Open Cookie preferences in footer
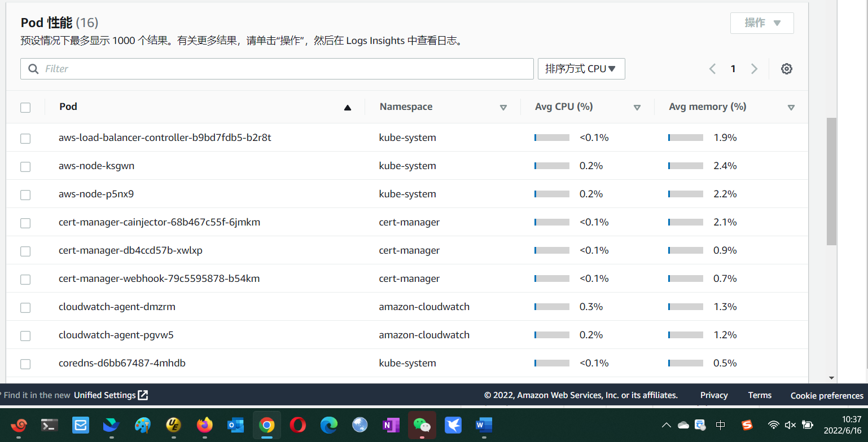This screenshot has width=868, height=442. 827,395
